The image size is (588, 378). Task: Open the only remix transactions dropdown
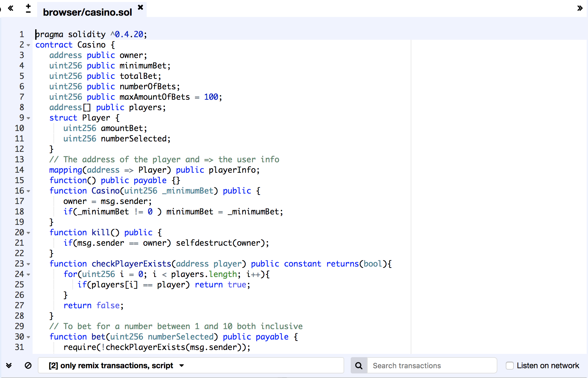click(191, 365)
